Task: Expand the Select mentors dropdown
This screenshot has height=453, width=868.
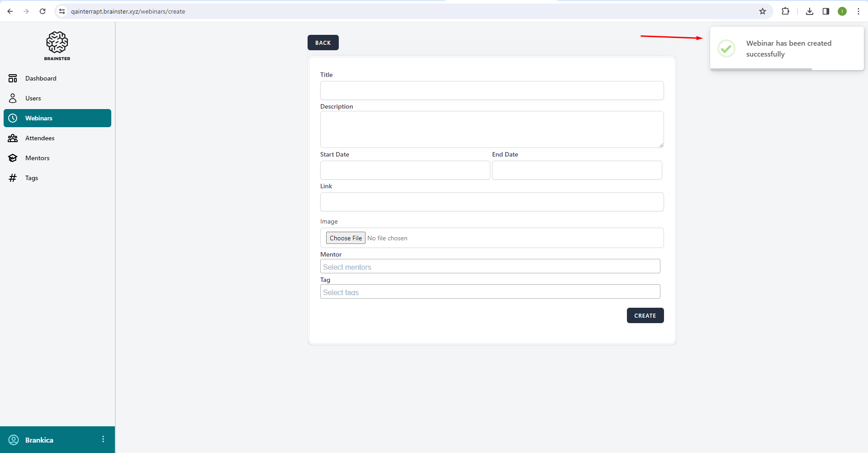Action: [x=490, y=267]
